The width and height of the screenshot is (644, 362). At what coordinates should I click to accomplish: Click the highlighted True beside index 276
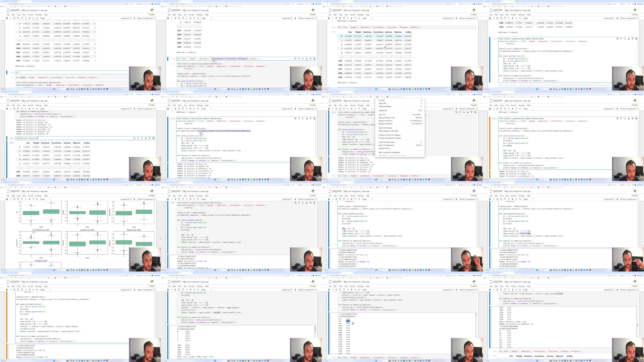click(348, 321)
